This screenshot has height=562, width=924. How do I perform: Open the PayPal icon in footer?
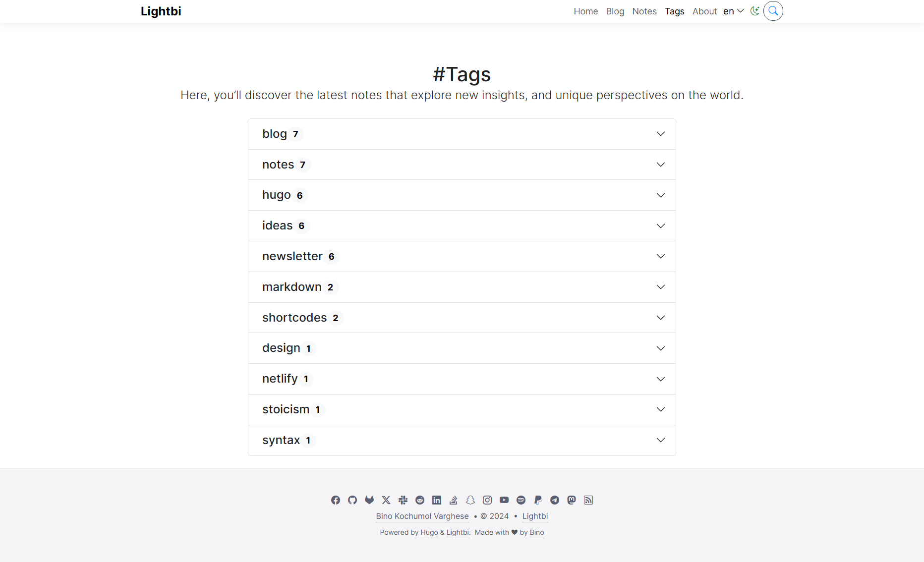point(538,500)
